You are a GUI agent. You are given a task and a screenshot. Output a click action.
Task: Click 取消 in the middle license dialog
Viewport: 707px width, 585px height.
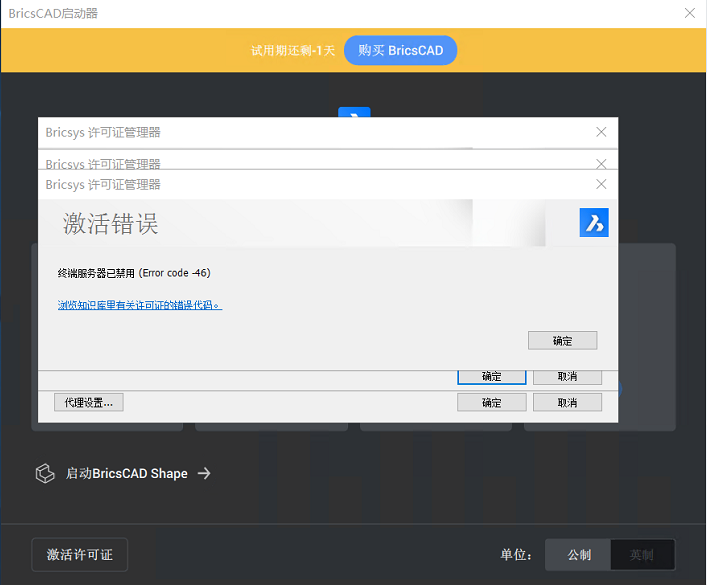click(567, 377)
